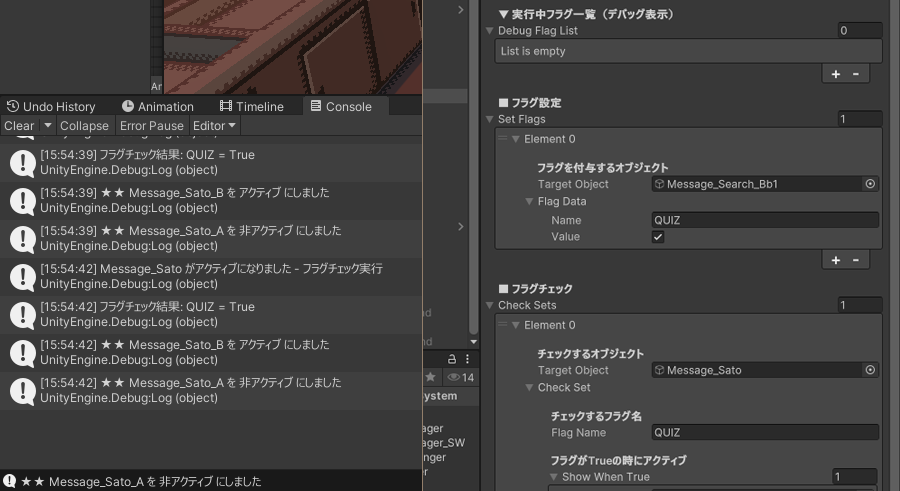Click the lock icon in project panel
Screen dimensions: 900x491
(x=451, y=359)
